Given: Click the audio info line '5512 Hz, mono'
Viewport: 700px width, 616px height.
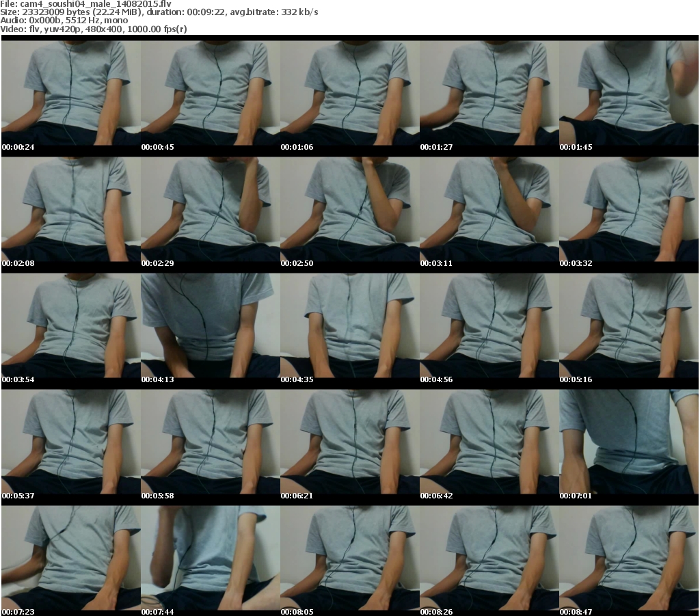Looking at the screenshot, I should tap(96, 21).
